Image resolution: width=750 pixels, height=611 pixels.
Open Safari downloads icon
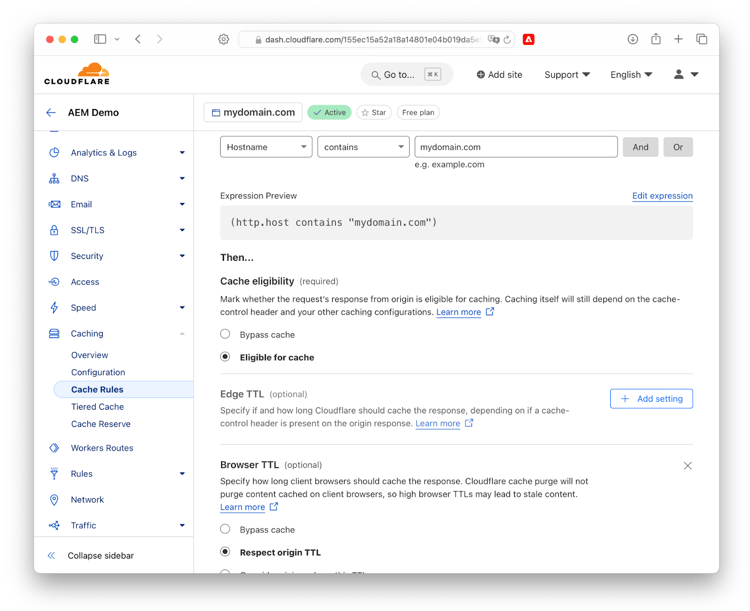pos(633,39)
